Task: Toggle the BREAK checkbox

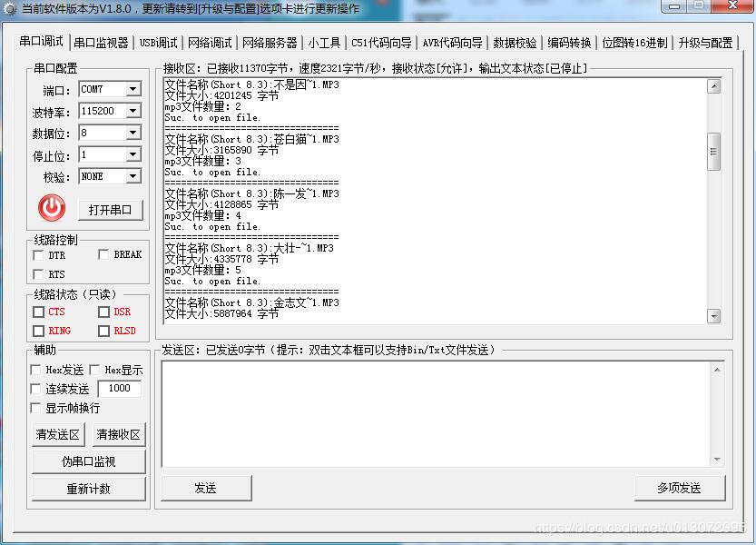Action: coord(103,254)
